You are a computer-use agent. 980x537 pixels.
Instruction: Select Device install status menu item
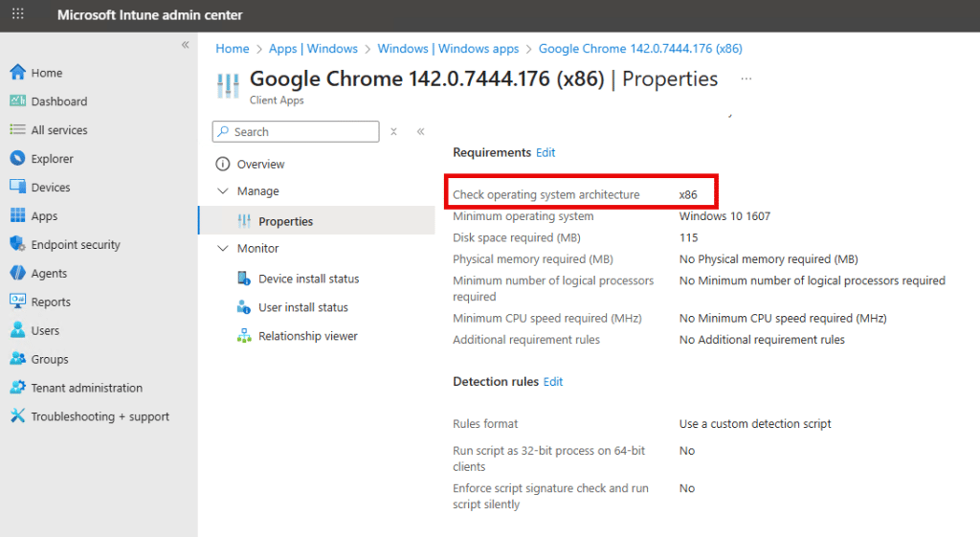coord(308,279)
